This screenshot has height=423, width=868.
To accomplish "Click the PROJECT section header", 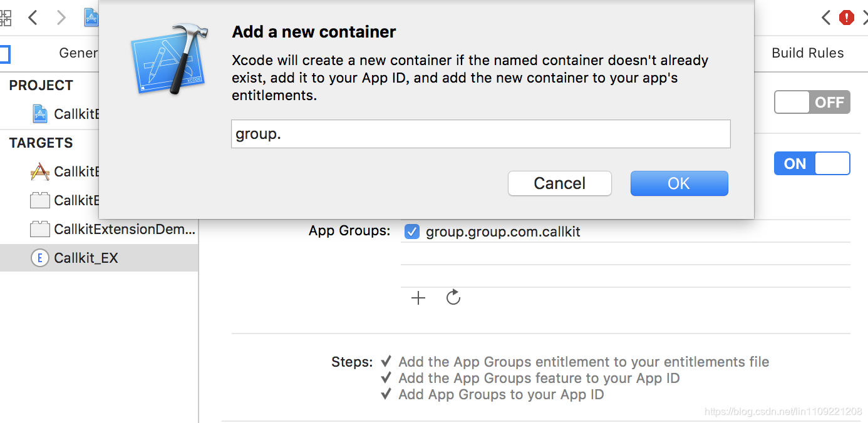I will (x=41, y=85).
